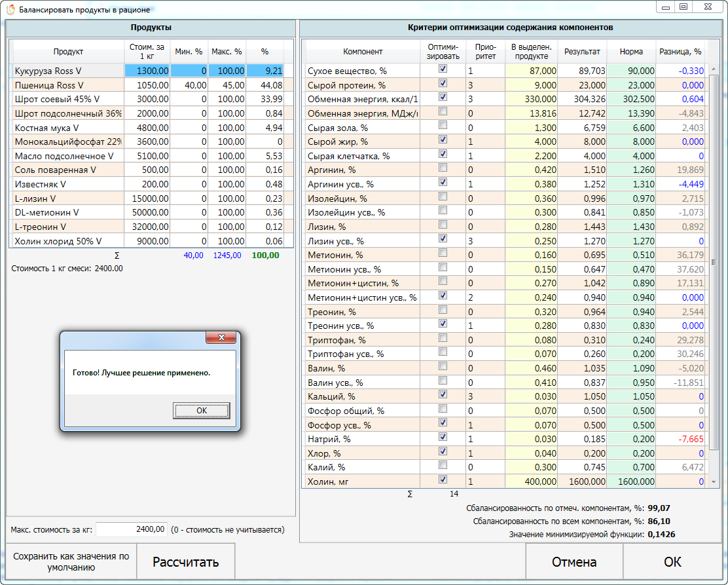Click Макс. % cell 45,00 for Пшеница
The image size is (728, 585).
click(227, 85)
